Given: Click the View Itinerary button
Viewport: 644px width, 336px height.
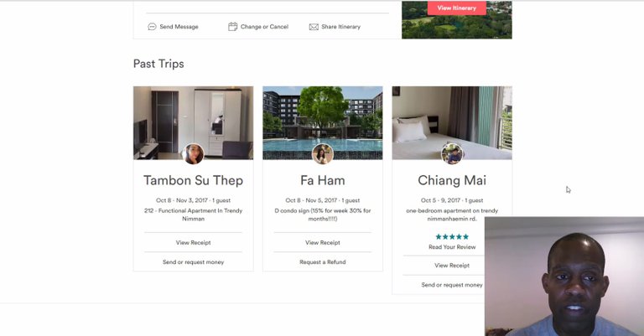Looking at the screenshot, I should click(x=457, y=8).
